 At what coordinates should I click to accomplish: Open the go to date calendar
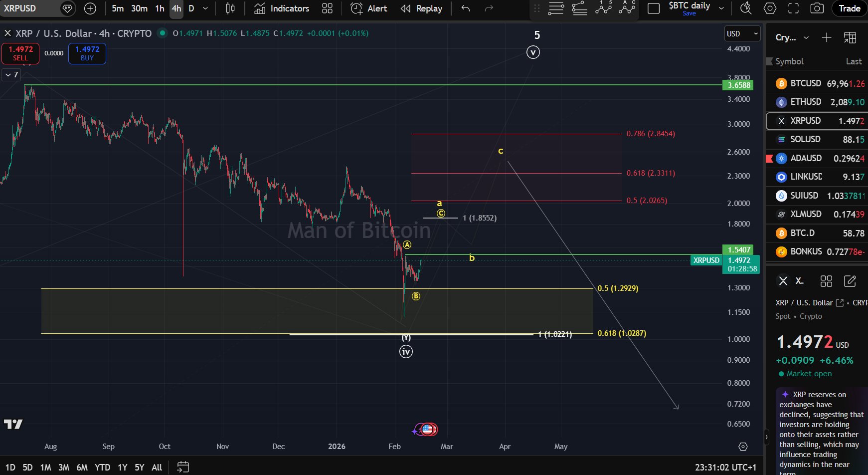(183, 467)
